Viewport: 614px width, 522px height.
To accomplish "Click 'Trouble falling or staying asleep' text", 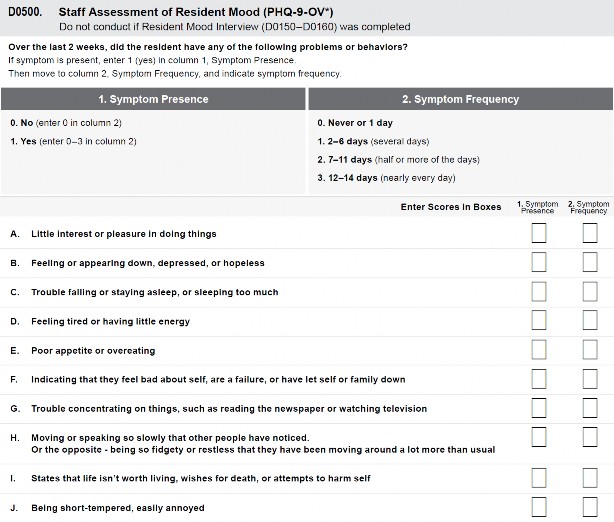I will (x=155, y=292).
